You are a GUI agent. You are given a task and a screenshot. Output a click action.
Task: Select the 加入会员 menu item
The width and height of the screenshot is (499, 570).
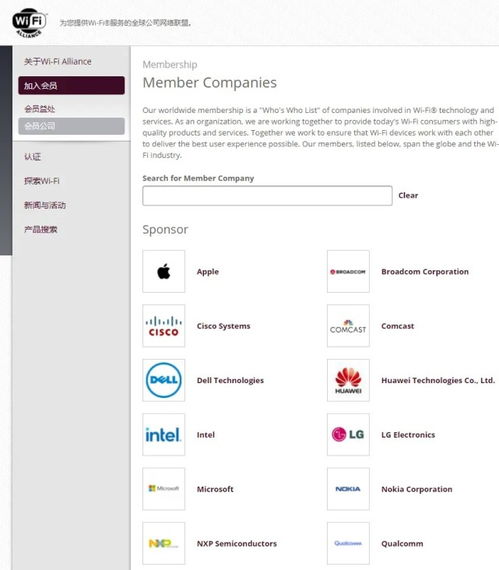pos(72,85)
